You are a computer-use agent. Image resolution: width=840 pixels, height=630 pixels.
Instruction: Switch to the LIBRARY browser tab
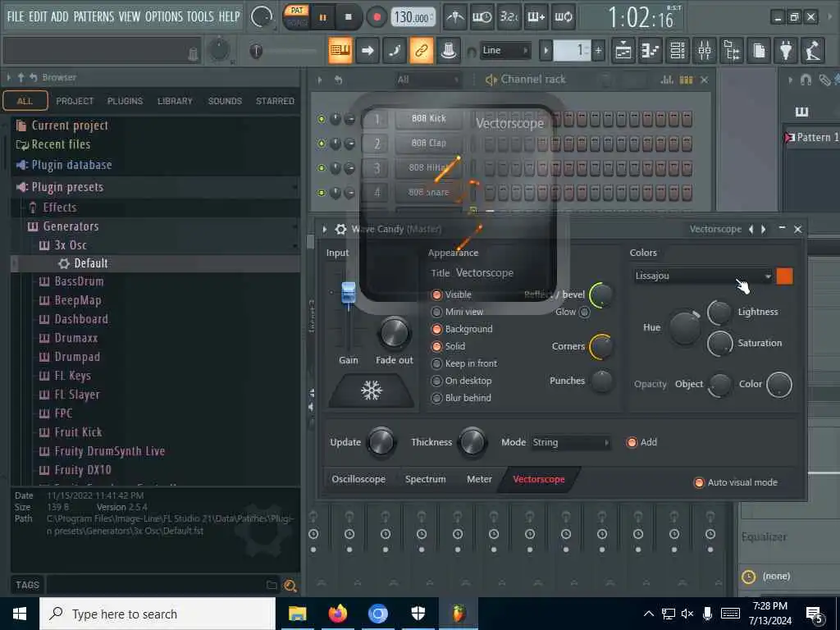pyautogui.click(x=175, y=101)
